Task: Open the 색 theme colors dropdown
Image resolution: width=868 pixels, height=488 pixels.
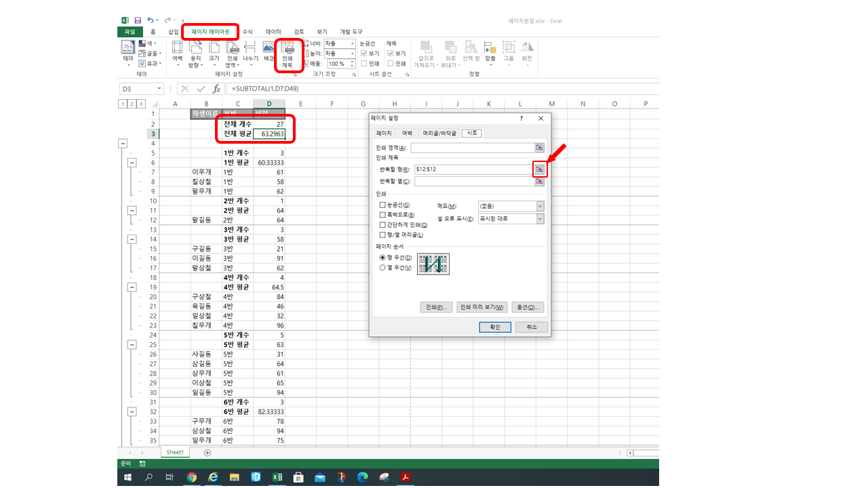Action: (x=148, y=43)
